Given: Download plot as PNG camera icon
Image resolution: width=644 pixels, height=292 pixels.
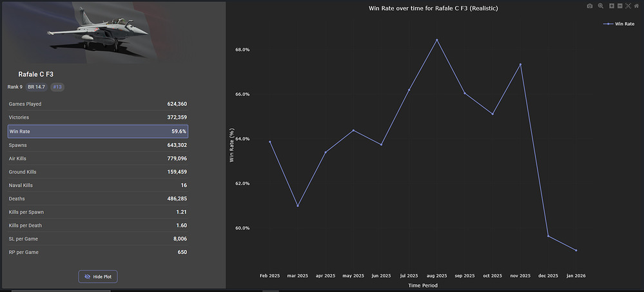Looking at the screenshot, I should point(589,6).
